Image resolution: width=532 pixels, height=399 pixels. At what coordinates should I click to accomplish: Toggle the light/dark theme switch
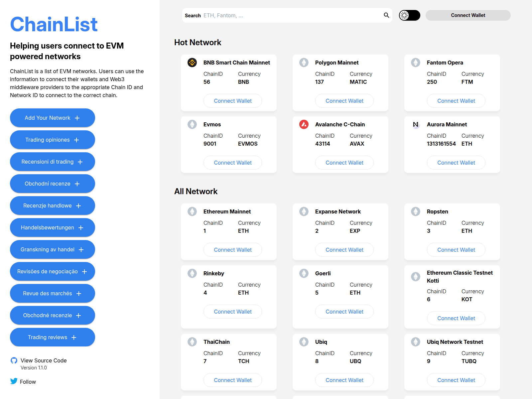410,15
